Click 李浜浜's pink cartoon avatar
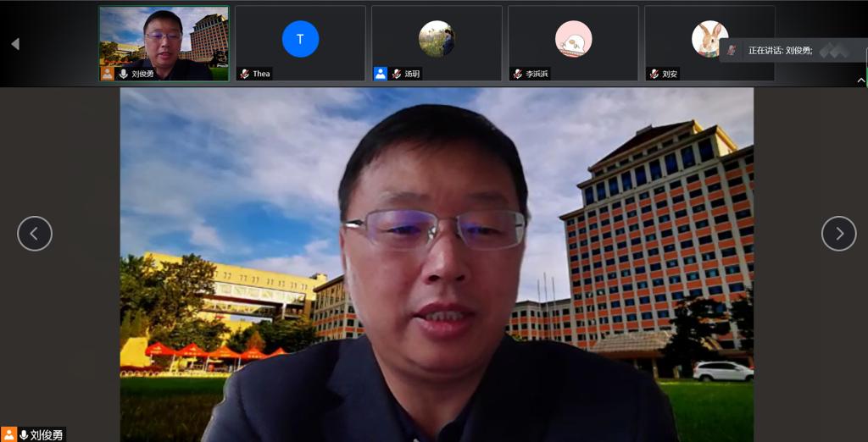The width and height of the screenshot is (868, 442). point(573,39)
